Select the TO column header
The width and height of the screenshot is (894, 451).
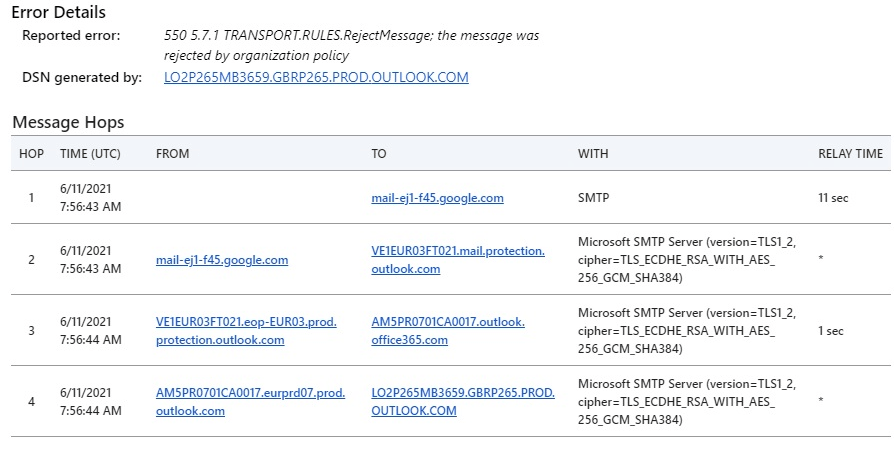coord(379,154)
